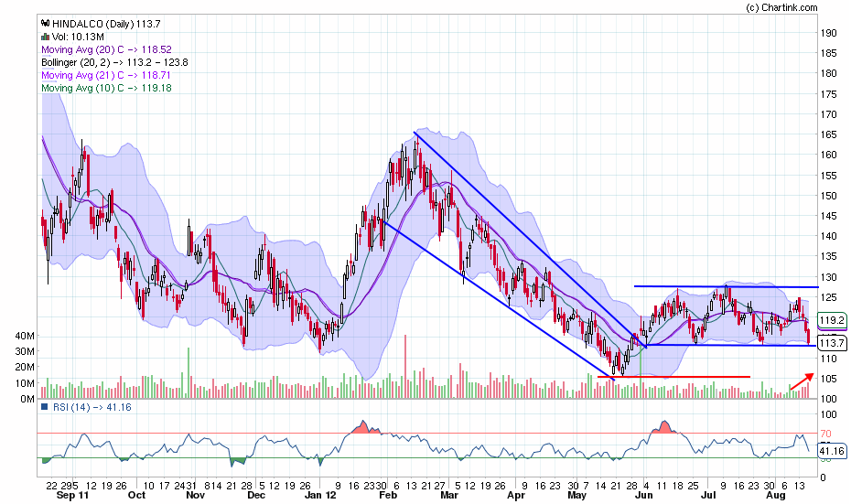Image resolution: width=851 pixels, height=504 pixels.
Task: Click the Nov month label
Action: point(196,495)
